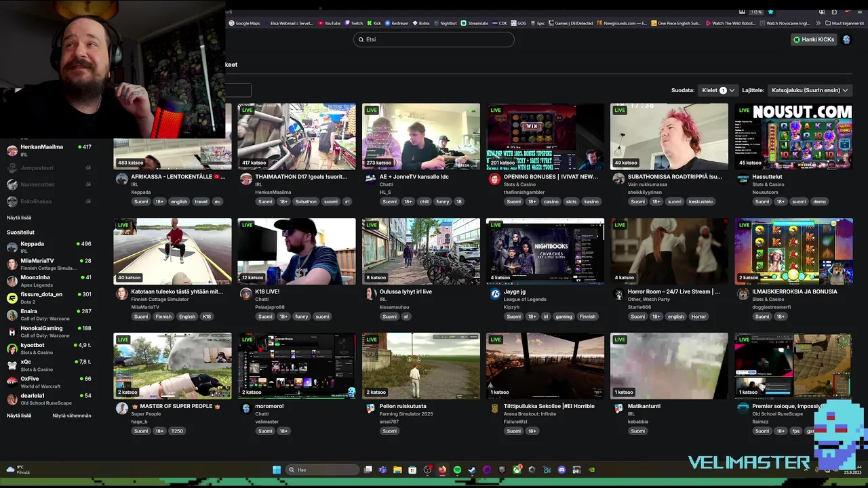Open dearlola1 in the sidebar
Screen dimensions: 868x488
(x=49, y=399)
